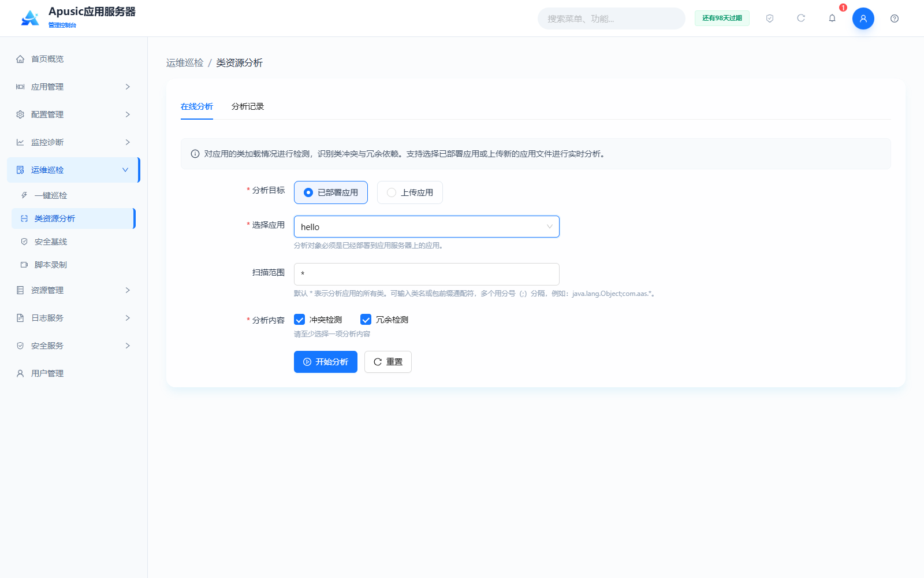Click the refresh icon in the header
Screen dimensions: 924x578
(801, 18)
